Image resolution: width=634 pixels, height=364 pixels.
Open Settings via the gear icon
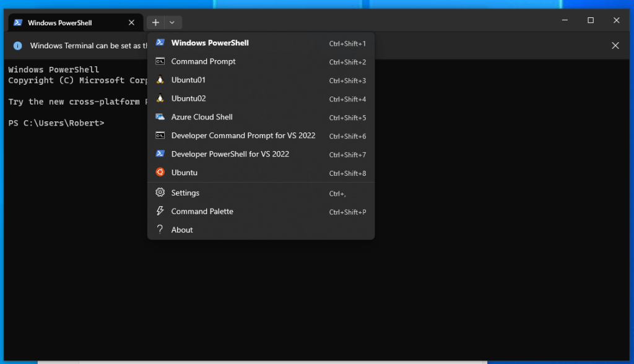160,193
